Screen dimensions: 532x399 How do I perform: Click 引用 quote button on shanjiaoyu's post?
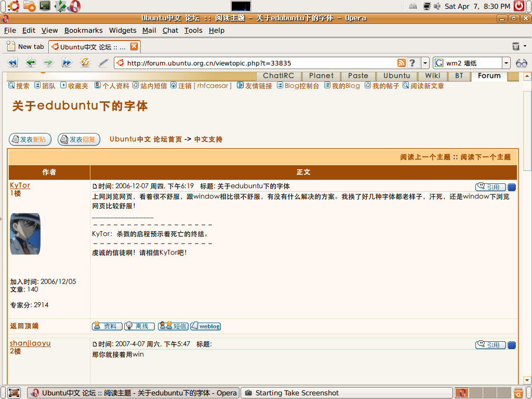click(490, 345)
